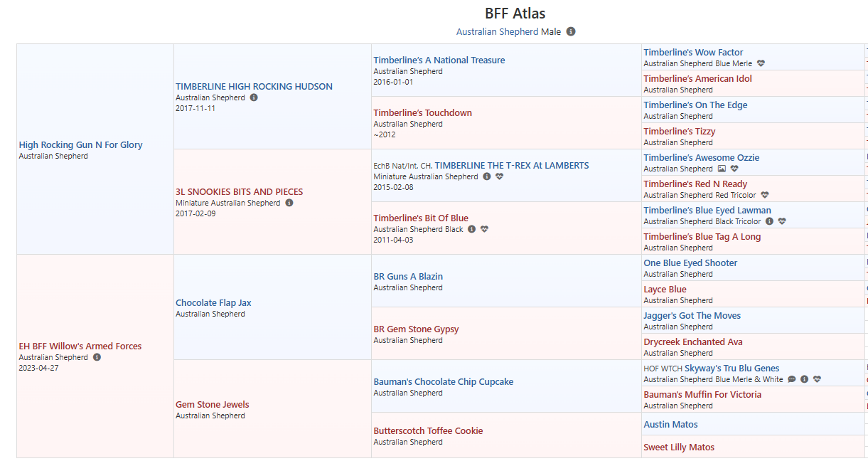Open Timberline's A National Treasure link
Screen dimensions: 868x466
439,60
